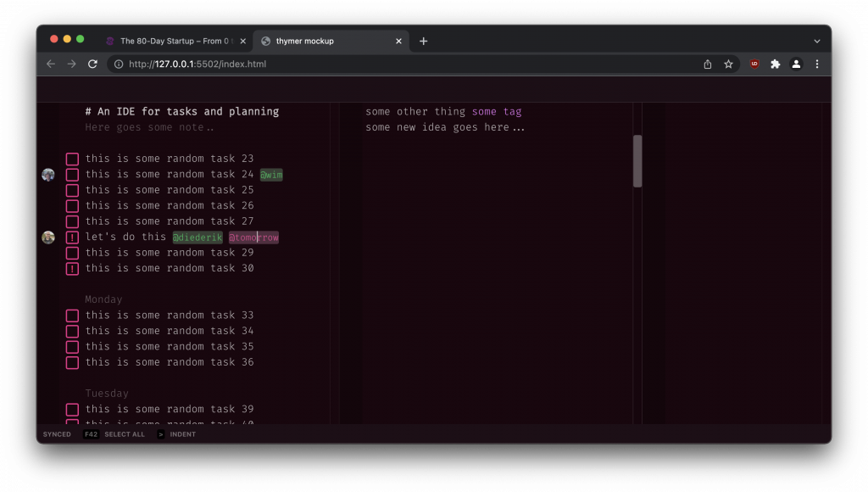Check off random task 25
Screen dimensions: 868x492
coord(72,190)
